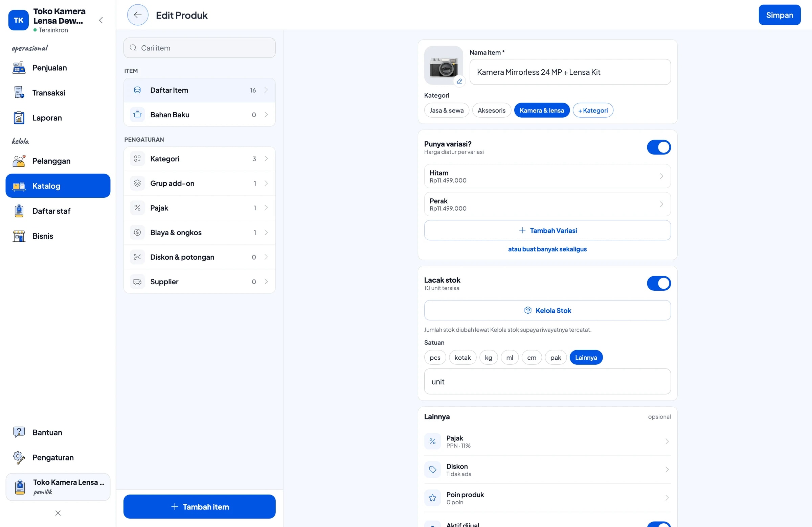
Task: Open the Pajak PPN 11% row
Action: point(547,441)
